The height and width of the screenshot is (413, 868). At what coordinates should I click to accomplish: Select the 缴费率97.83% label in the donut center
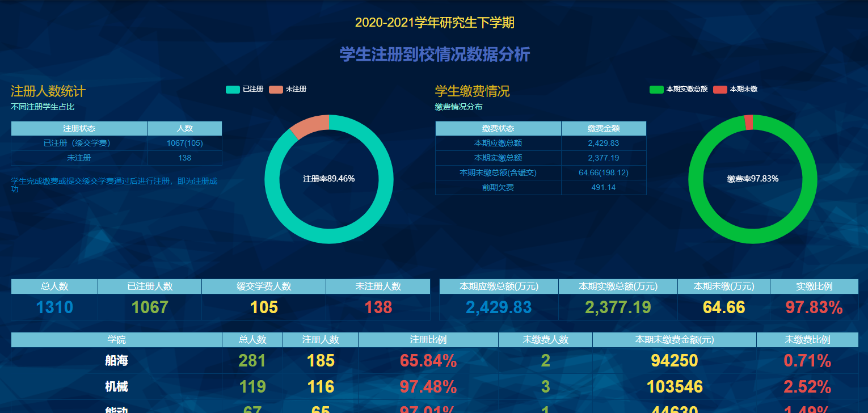click(752, 179)
